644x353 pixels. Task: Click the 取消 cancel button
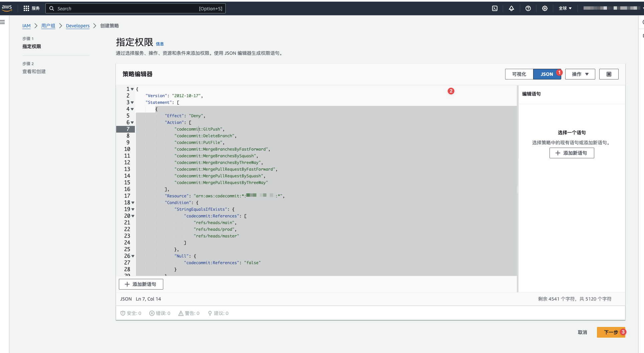click(x=582, y=332)
